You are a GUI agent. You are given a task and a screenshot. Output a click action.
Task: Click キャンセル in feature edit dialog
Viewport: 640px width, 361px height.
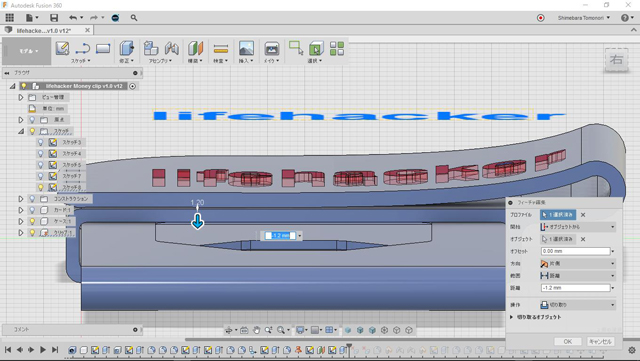tap(600, 341)
